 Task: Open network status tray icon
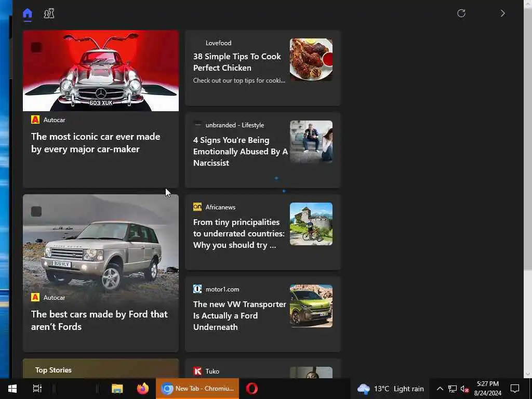click(x=453, y=389)
